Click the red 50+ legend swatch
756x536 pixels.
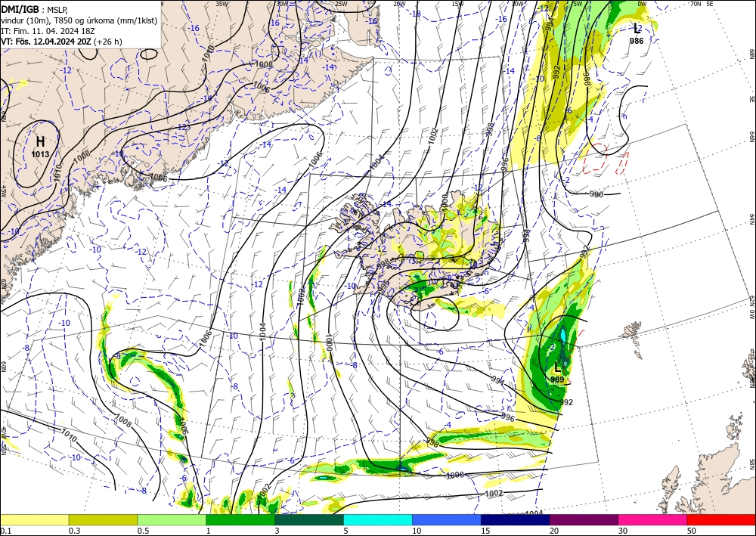721,519
